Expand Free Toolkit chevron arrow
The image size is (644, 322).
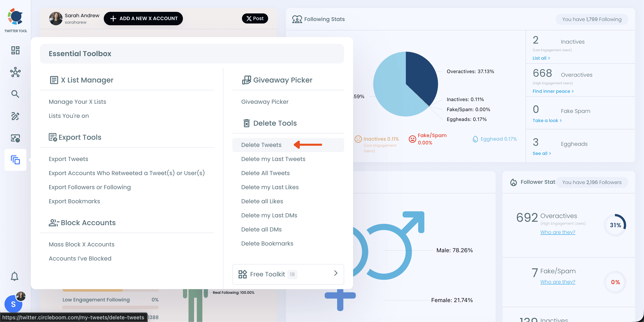tap(336, 273)
